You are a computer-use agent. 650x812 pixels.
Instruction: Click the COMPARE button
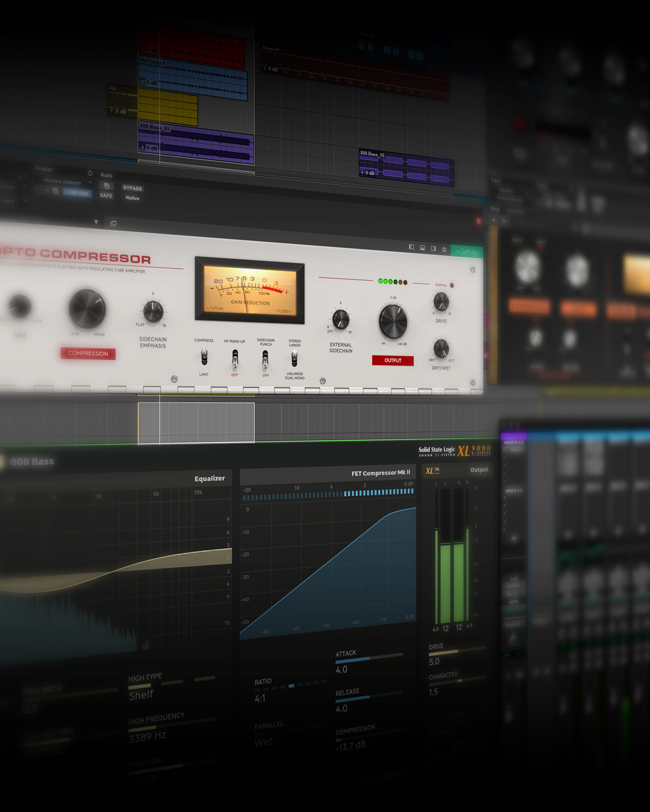76,192
